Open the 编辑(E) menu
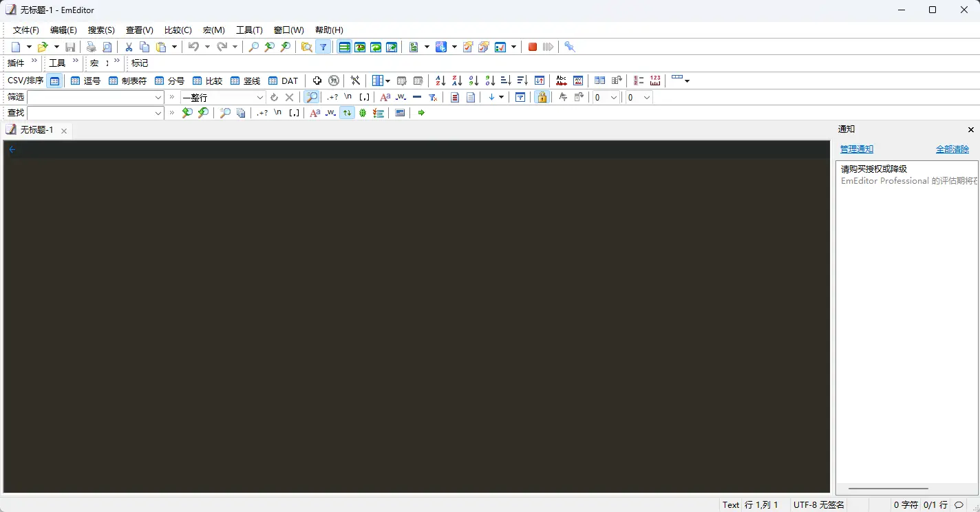Screen dimensions: 980x512 (63, 30)
